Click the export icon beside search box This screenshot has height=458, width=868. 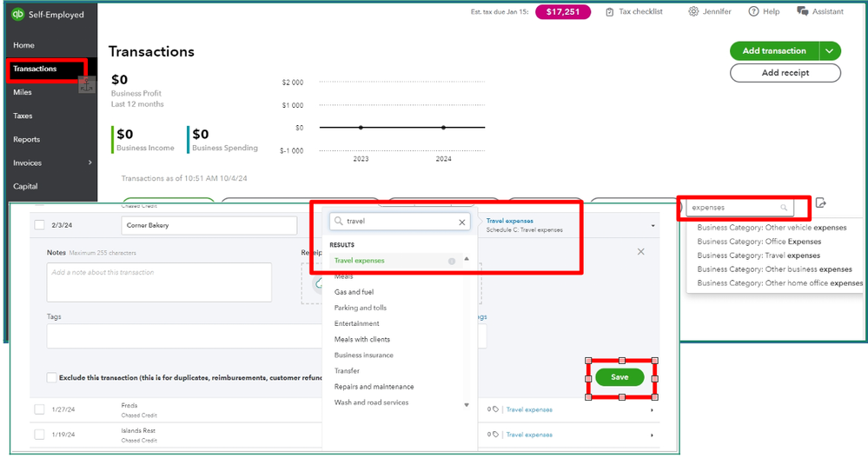click(821, 204)
